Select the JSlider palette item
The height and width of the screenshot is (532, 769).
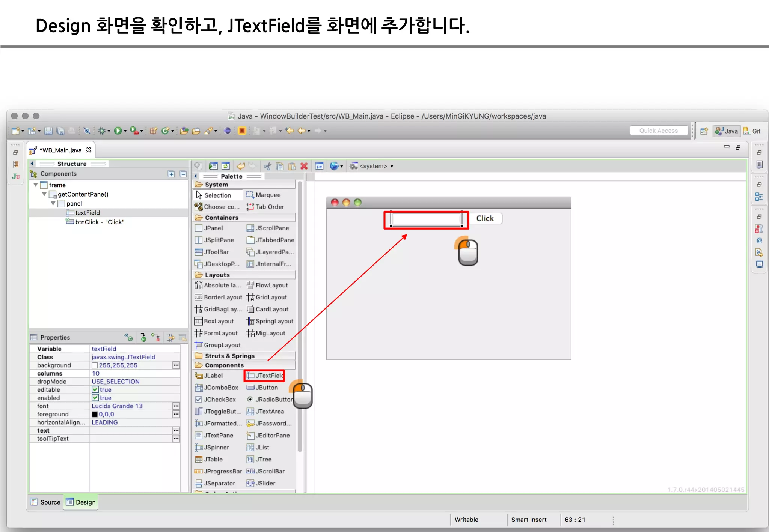[261, 484]
